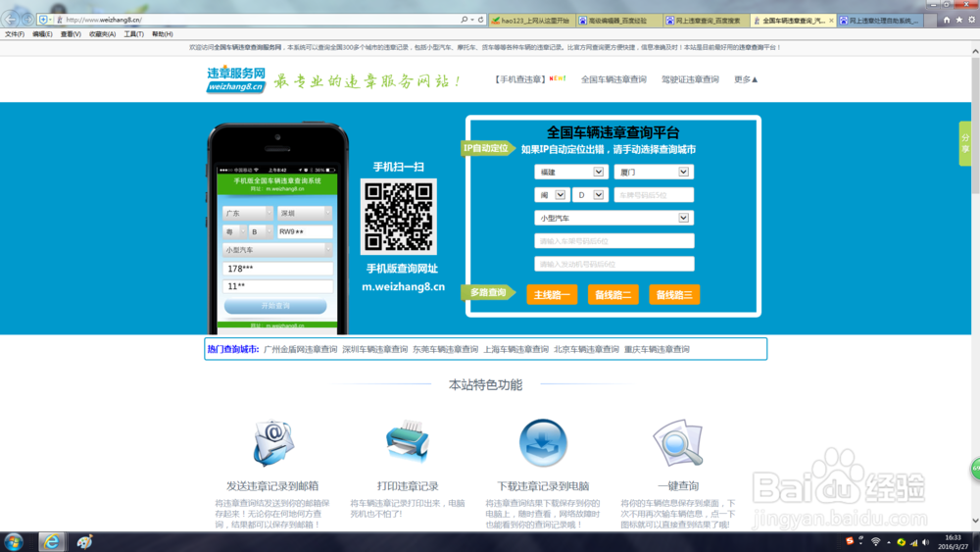The height and width of the screenshot is (552, 980).
Task: Click the green 分享 side tab
Action: coord(965,144)
